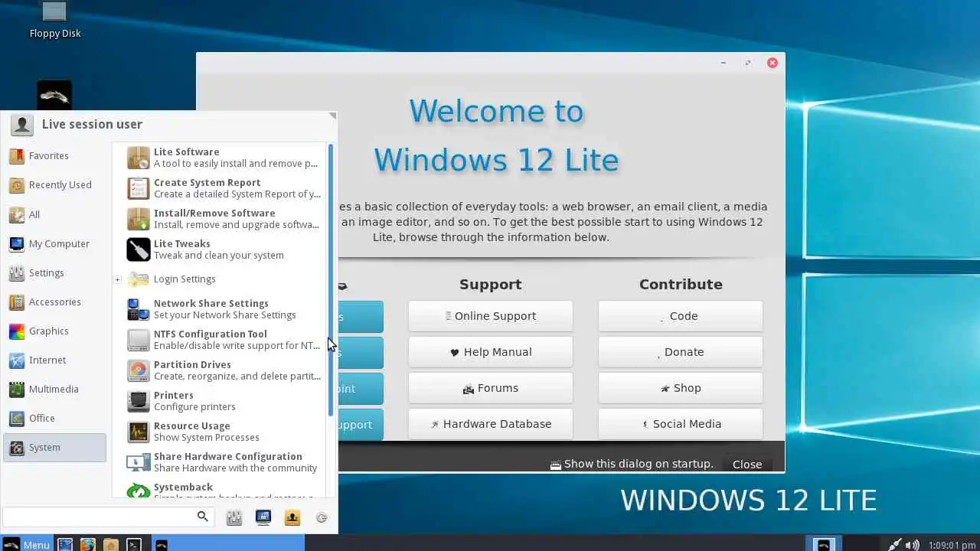Click the Lock Screen monitor icon
The width and height of the screenshot is (980, 551).
pyautogui.click(x=263, y=518)
